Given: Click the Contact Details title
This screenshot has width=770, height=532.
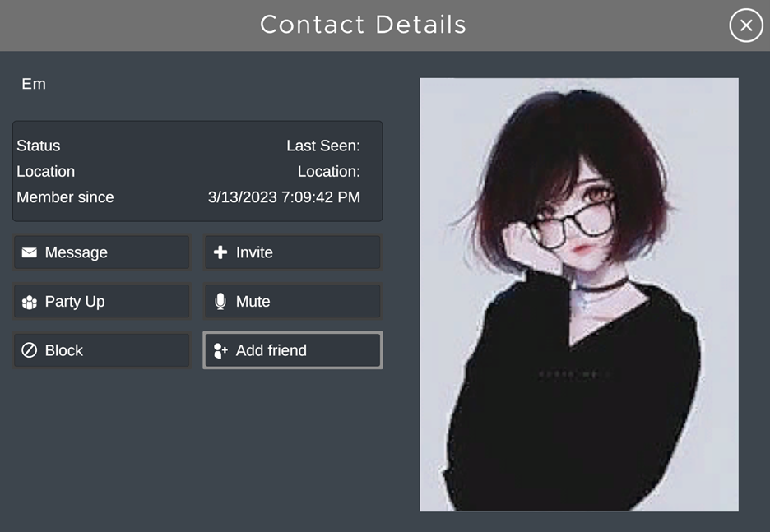Looking at the screenshot, I should (x=363, y=25).
